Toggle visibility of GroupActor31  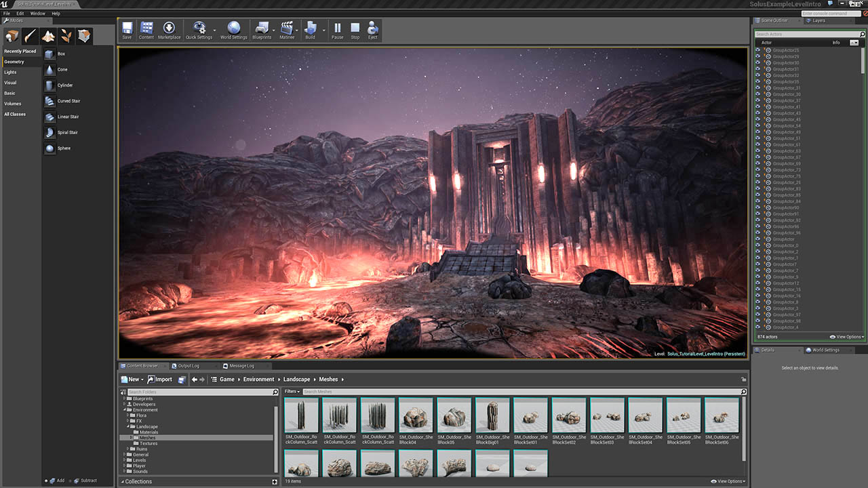tap(757, 69)
